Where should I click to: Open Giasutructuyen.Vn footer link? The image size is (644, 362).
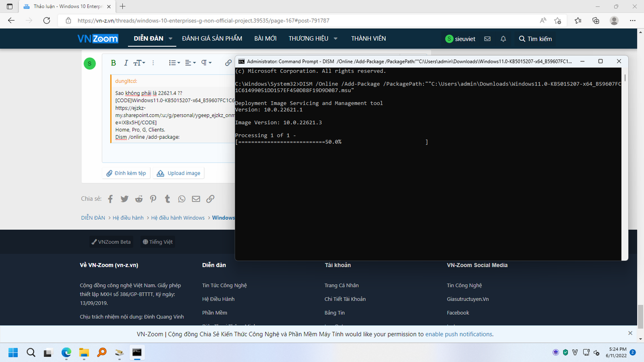pos(468,299)
